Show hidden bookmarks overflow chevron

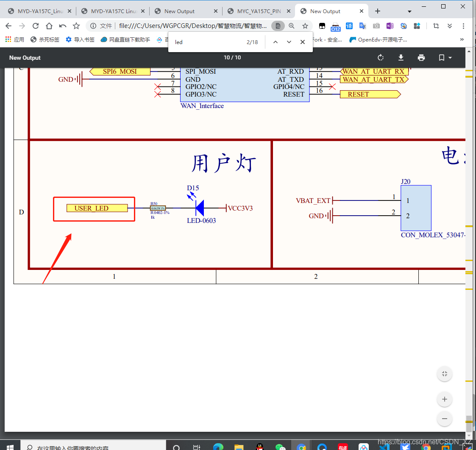[462, 39]
